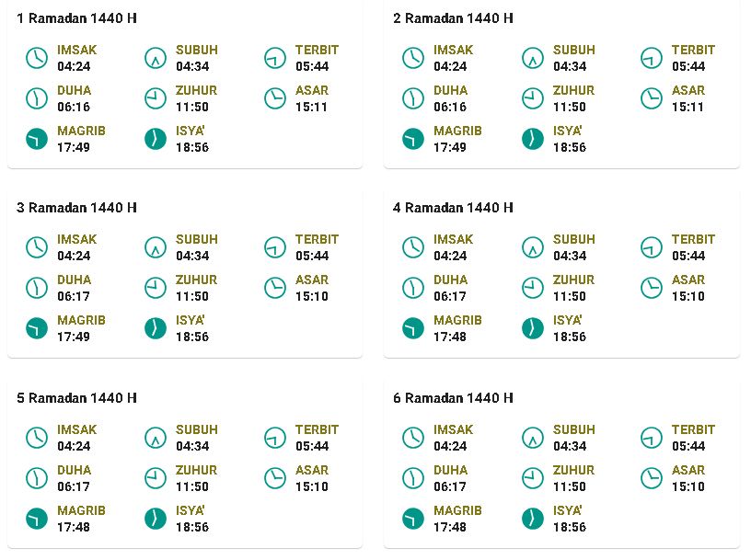Click the 6 Ramadan 1440 H title
This screenshot has height=560, width=751.
[x=453, y=398]
